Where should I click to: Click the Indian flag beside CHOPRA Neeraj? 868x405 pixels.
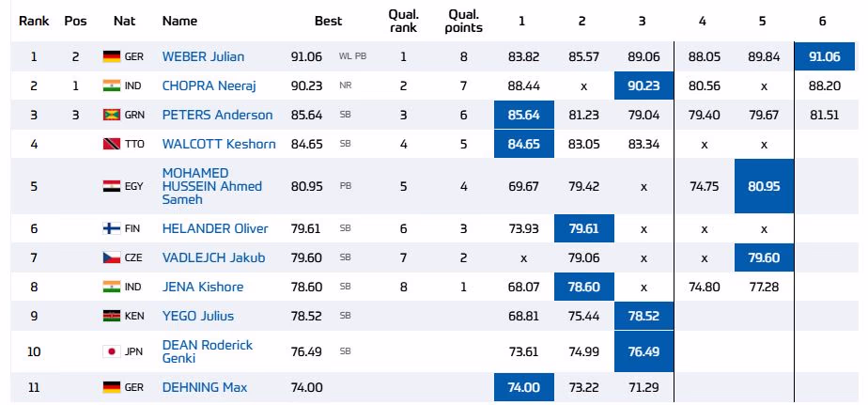[x=112, y=86]
